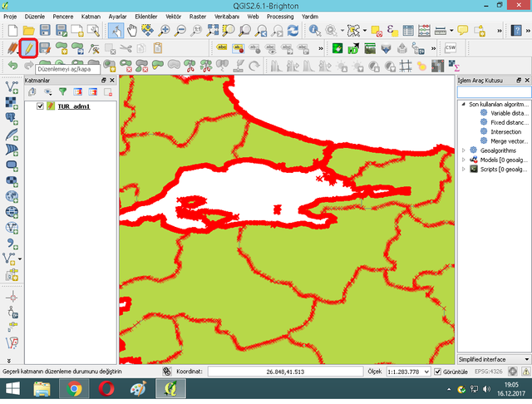Expand the Models tree node
The width and height of the screenshot is (532, 404).
point(464,160)
